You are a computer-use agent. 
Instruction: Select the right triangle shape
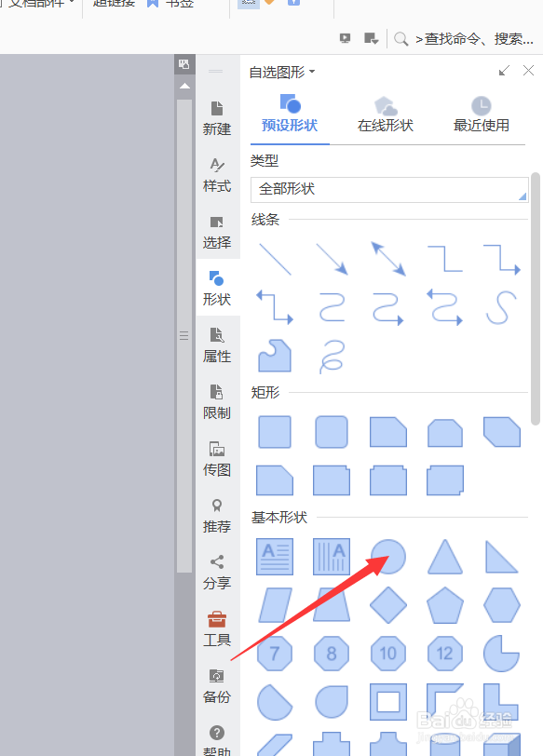[502, 557]
